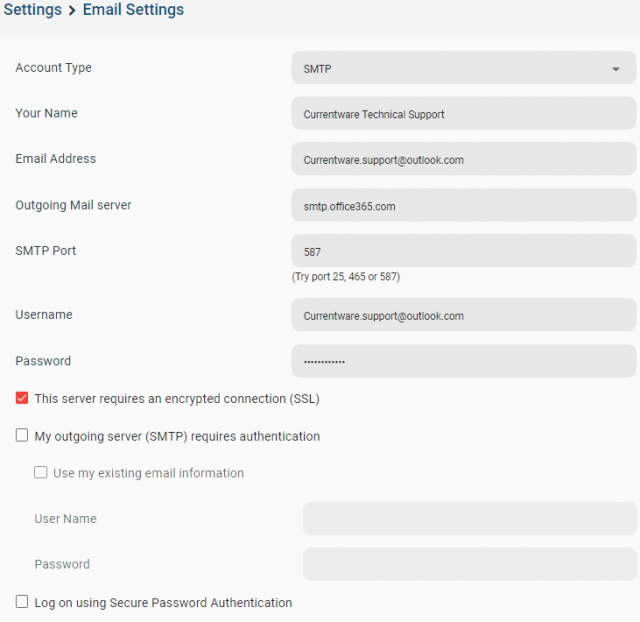The width and height of the screenshot is (640, 622).
Task: Click the SMTP Port field showing 587
Action: (x=463, y=251)
